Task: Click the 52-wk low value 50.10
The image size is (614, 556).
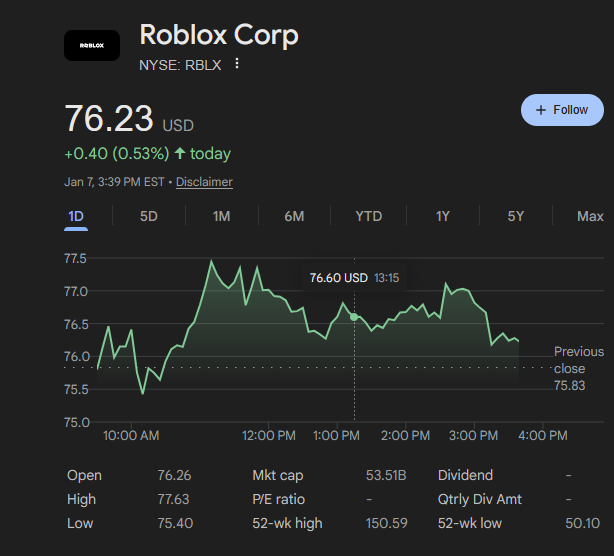Action: pyautogui.click(x=582, y=523)
